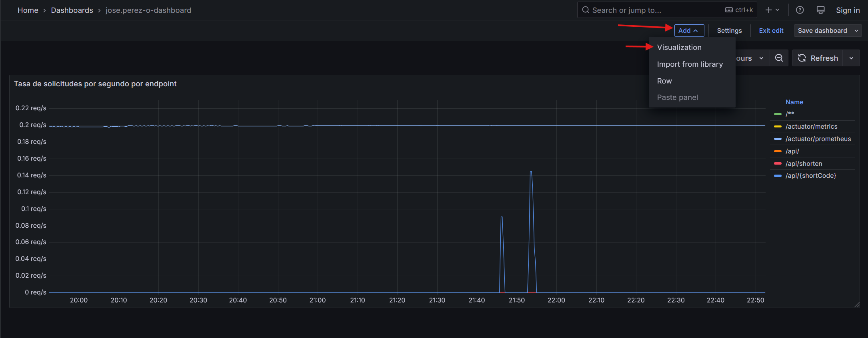Screen dimensions: 868x338
Task: Open the help question mark icon
Action: tap(800, 10)
